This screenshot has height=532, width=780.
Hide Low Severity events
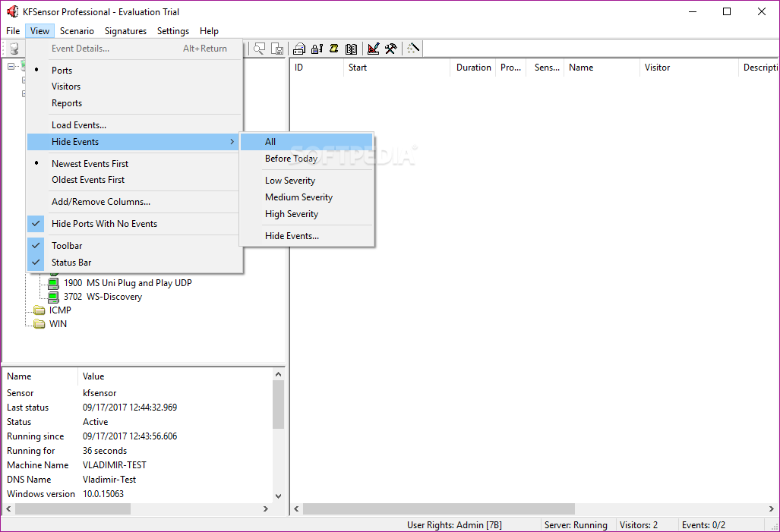tap(306, 181)
